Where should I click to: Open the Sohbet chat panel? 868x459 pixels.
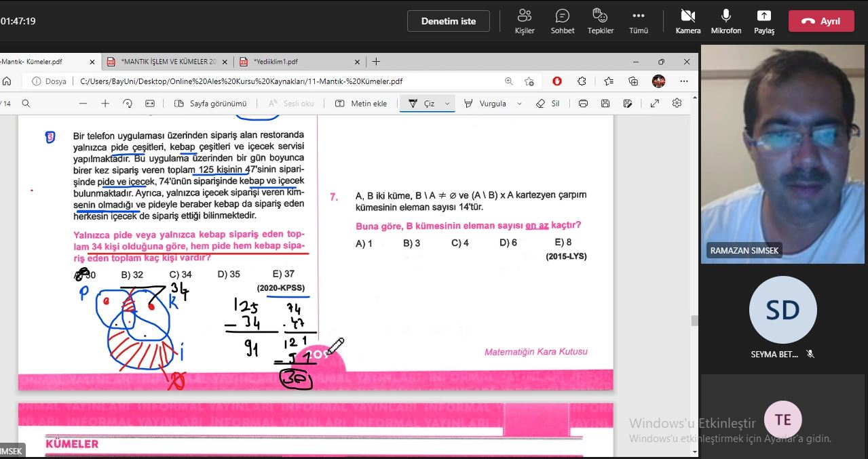563,21
